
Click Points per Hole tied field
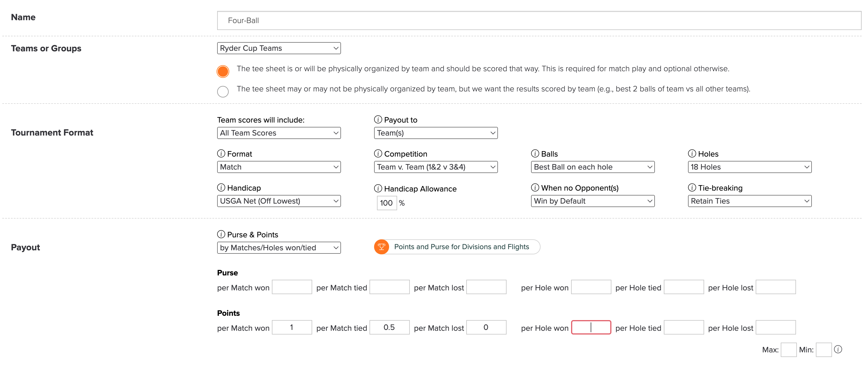point(684,328)
